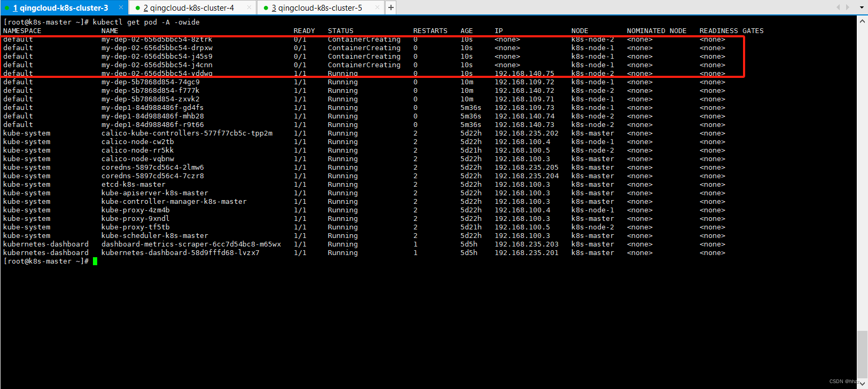Image resolution: width=868 pixels, height=389 pixels.
Task: Click pod name calico-node-cw2tb
Action: pyautogui.click(x=138, y=142)
